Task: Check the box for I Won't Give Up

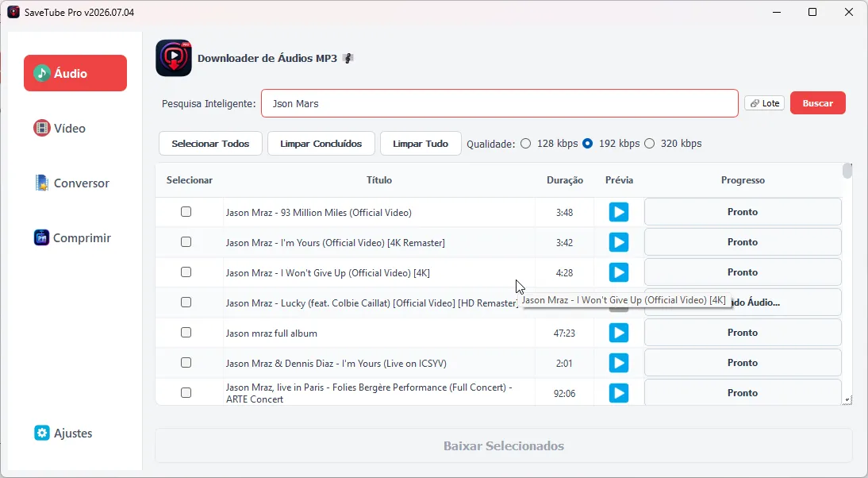Action: click(x=186, y=272)
